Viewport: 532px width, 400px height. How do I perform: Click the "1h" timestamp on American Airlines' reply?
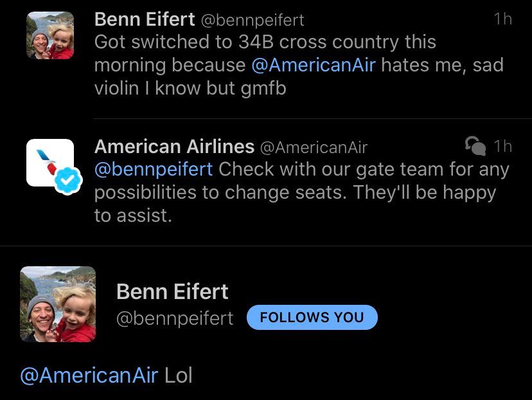tap(503, 147)
